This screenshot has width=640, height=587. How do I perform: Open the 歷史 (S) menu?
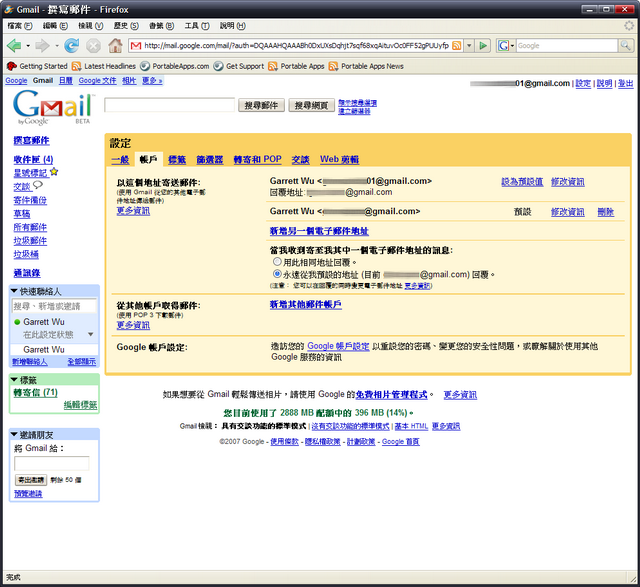pos(126,26)
